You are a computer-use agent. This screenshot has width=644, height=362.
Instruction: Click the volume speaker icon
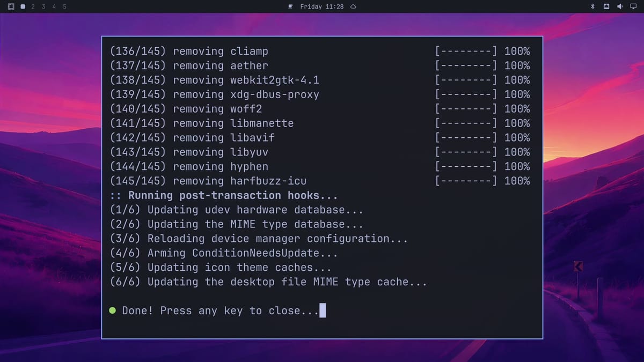(x=619, y=6)
